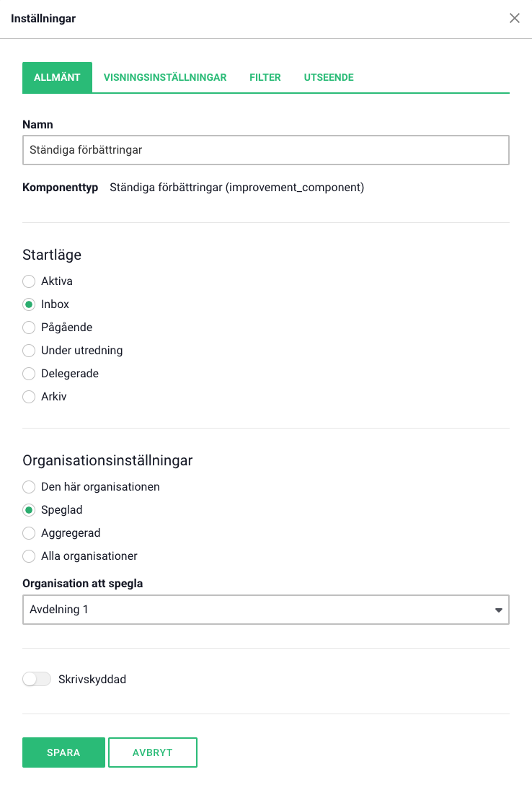Click the Avbryt button
Image resolution: width=532 pixels, height=790 pixels.
153,752
